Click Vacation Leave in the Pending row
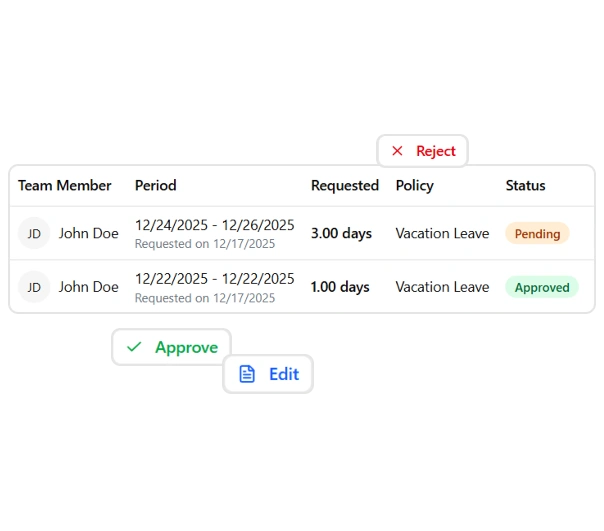604x531 pixels. coord(442,233)
